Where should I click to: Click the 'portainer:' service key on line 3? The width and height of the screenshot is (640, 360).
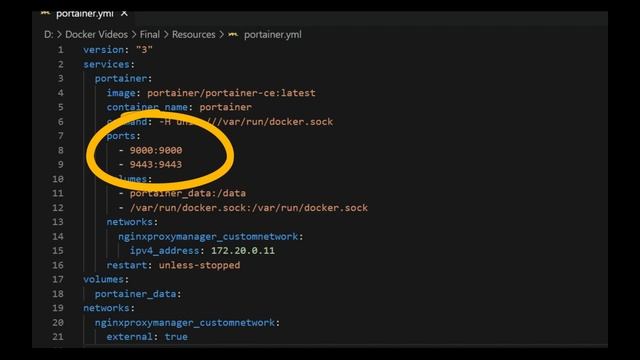tap(123, 78)
